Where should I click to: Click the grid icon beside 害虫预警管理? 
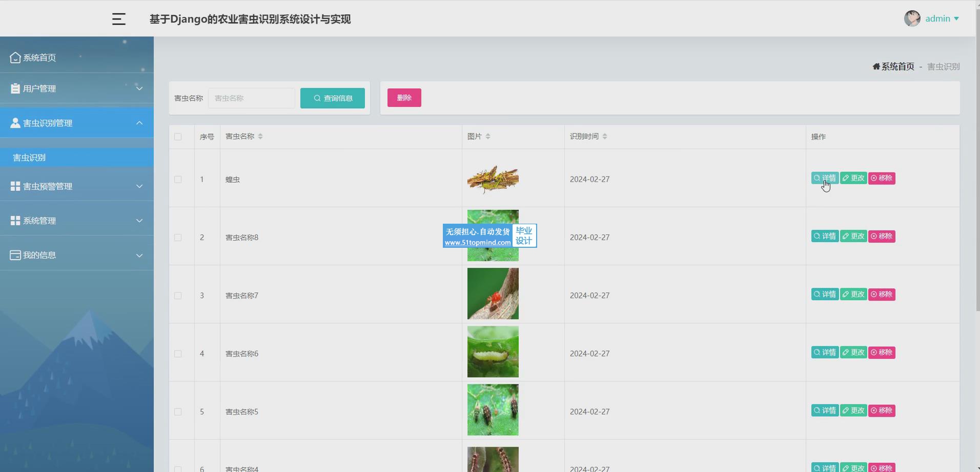(15, 186)
